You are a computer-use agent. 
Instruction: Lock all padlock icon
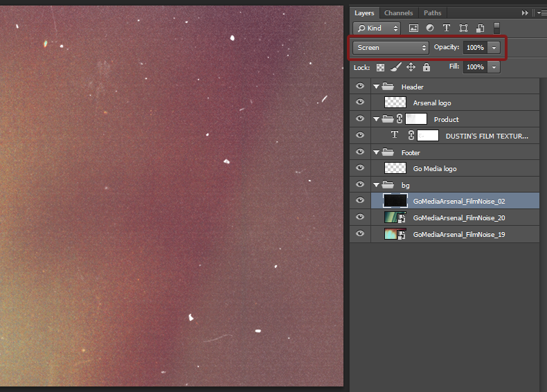(x=427, y=67)
